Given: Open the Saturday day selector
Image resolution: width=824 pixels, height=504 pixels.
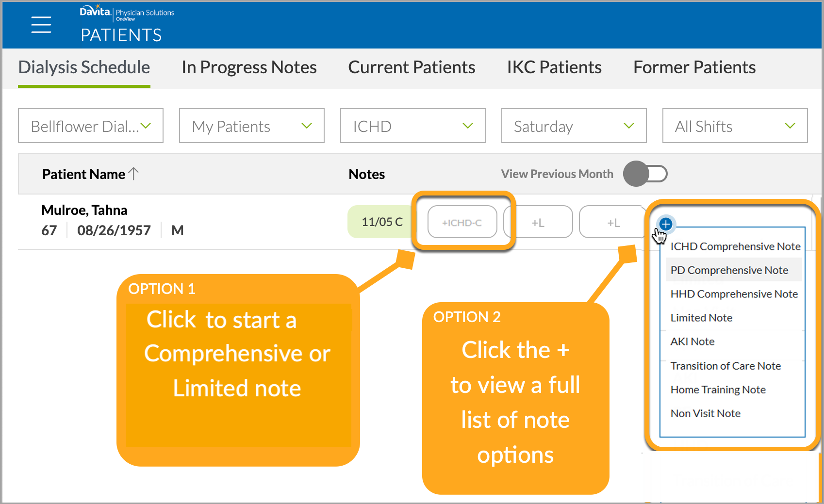Looking at the screenshot, I should pyautogui.click(x=574, y=126).
